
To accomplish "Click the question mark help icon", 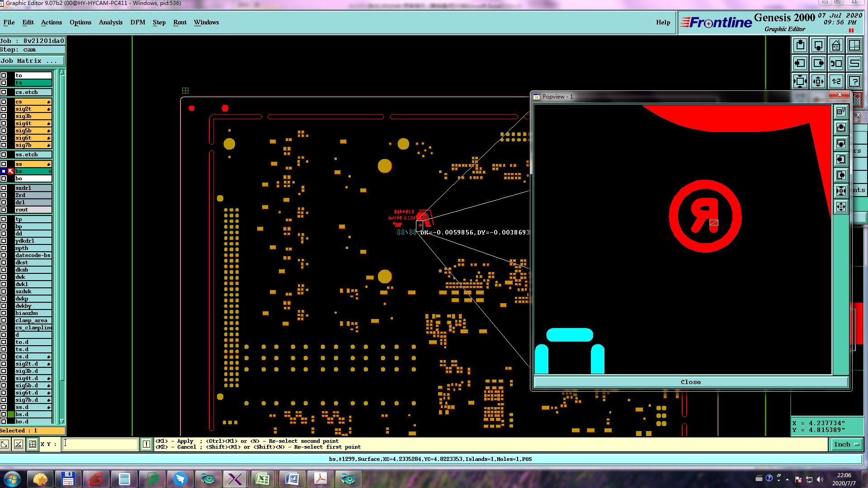I will click(x=854, y=82).
